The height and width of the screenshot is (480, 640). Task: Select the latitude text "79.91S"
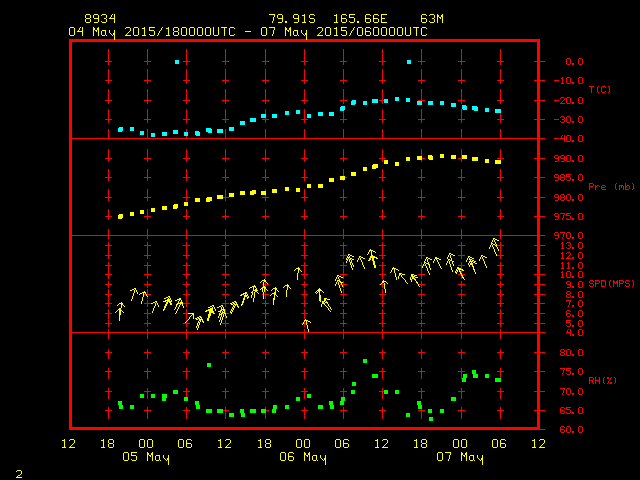[292, 19]
